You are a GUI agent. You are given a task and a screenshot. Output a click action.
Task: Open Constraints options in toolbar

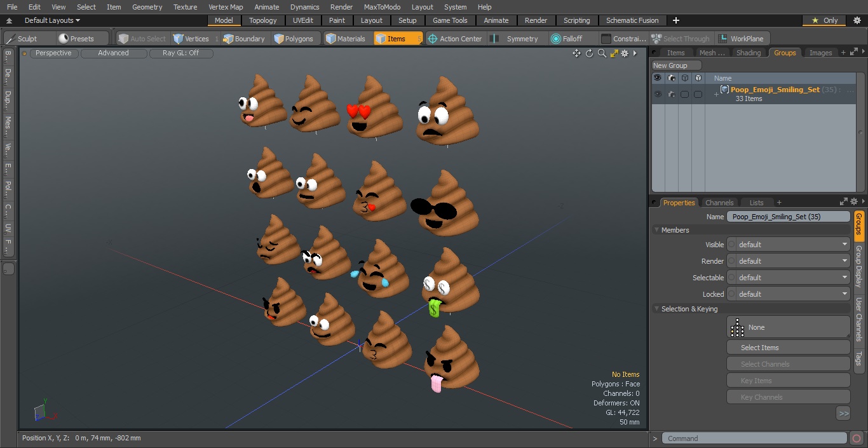point(624,39)
